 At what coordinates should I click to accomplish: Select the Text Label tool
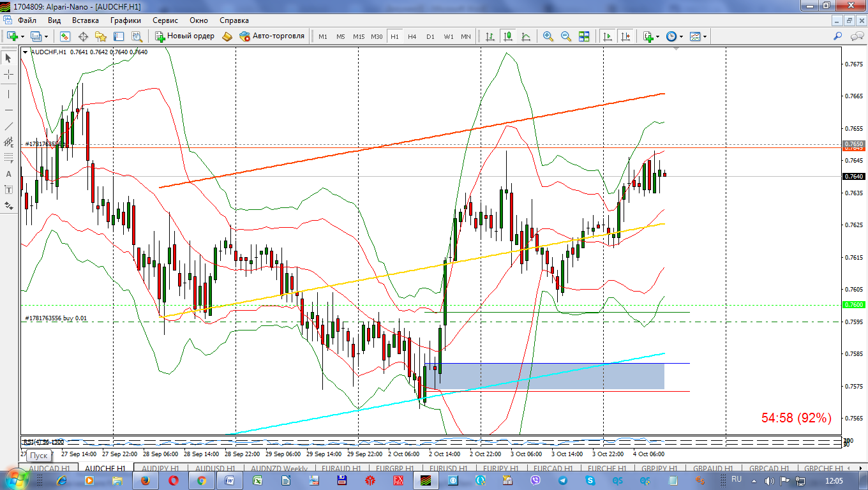coord(9,189)
